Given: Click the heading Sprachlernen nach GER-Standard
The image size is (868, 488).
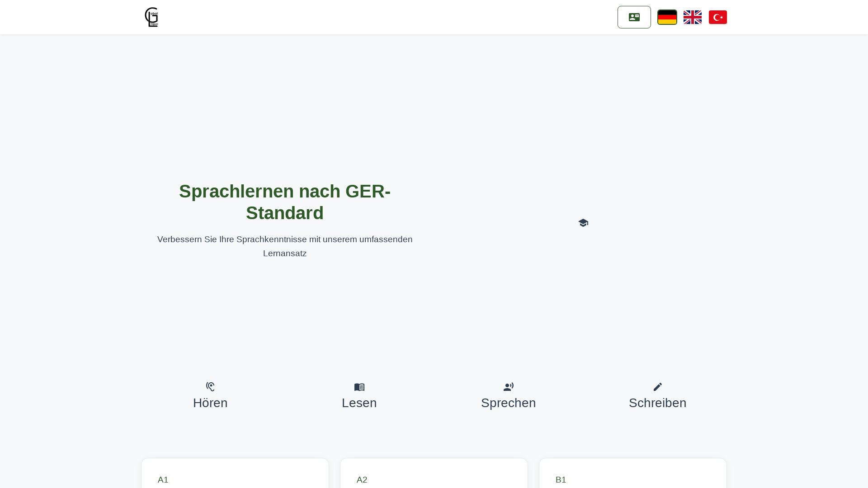Looking at the screenshot, I should point(285,202).
